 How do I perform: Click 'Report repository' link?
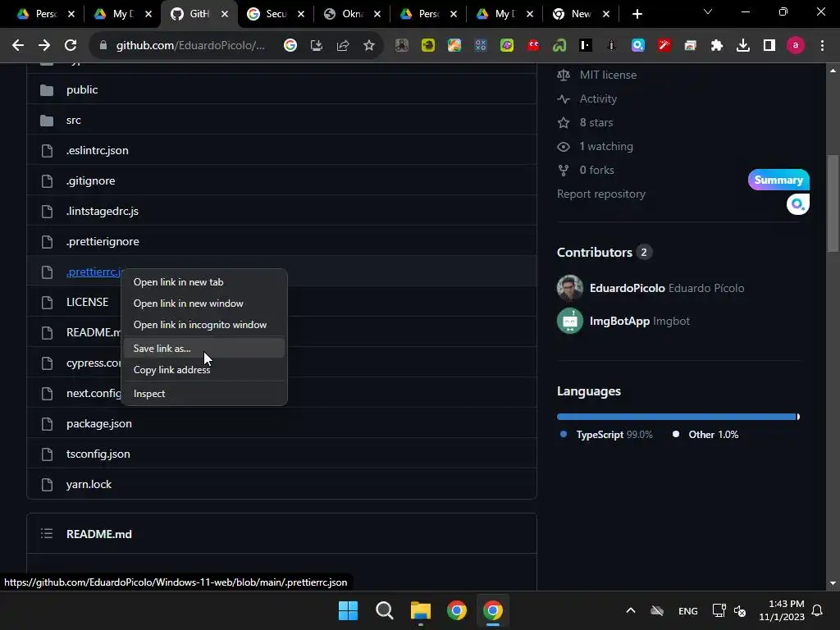coord(601,194)
